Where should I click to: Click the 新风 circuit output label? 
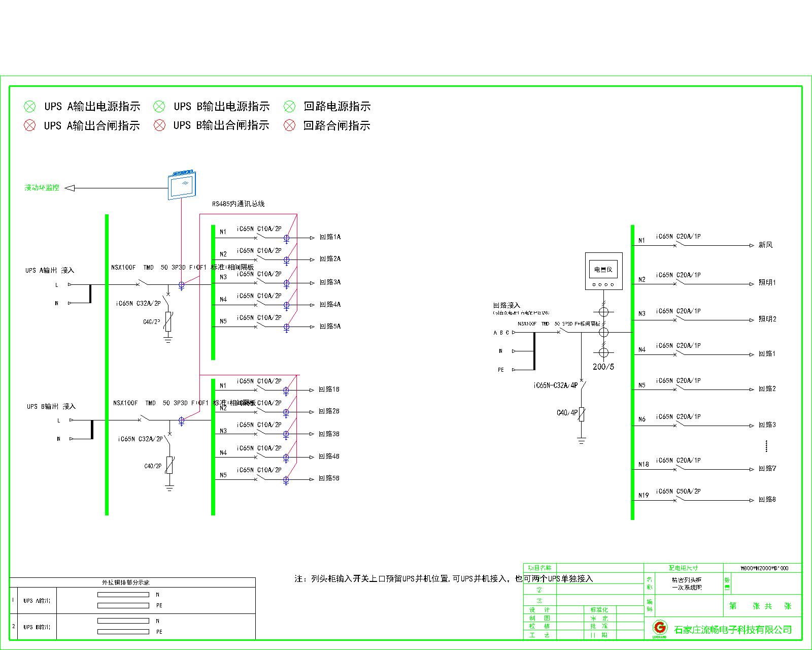[x=765, y=245]
